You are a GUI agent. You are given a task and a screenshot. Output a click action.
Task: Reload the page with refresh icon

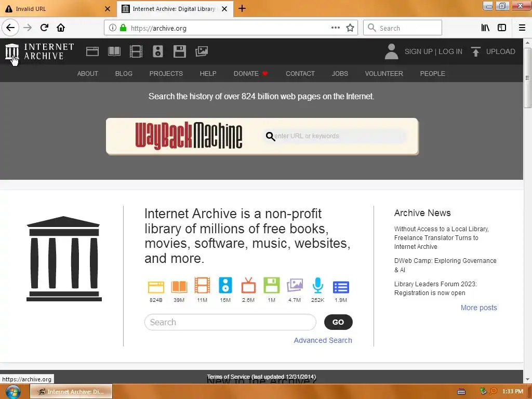point(44,28)
